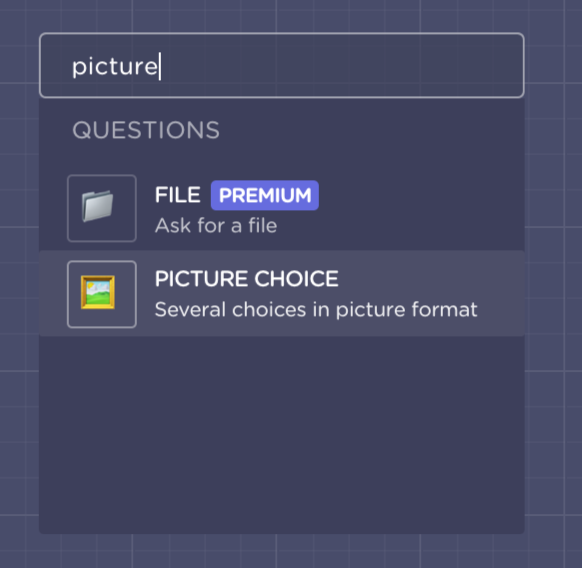Choose the FILE premium question row

[x=282, y=208]
